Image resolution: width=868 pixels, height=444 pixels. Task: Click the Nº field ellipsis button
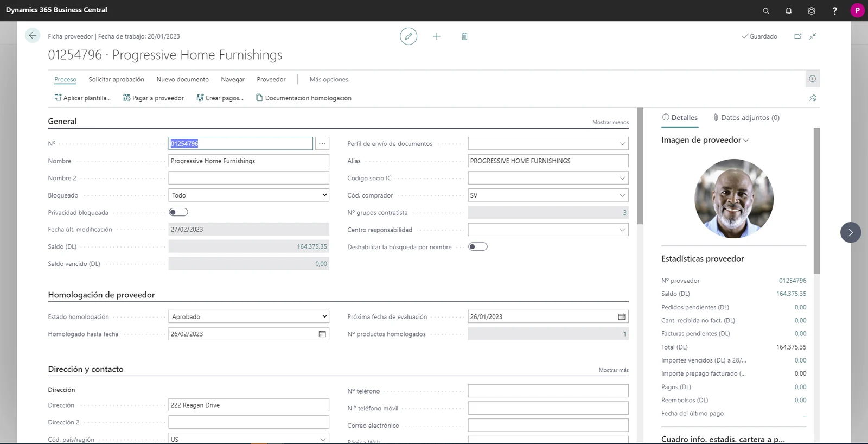click(322, 143)
